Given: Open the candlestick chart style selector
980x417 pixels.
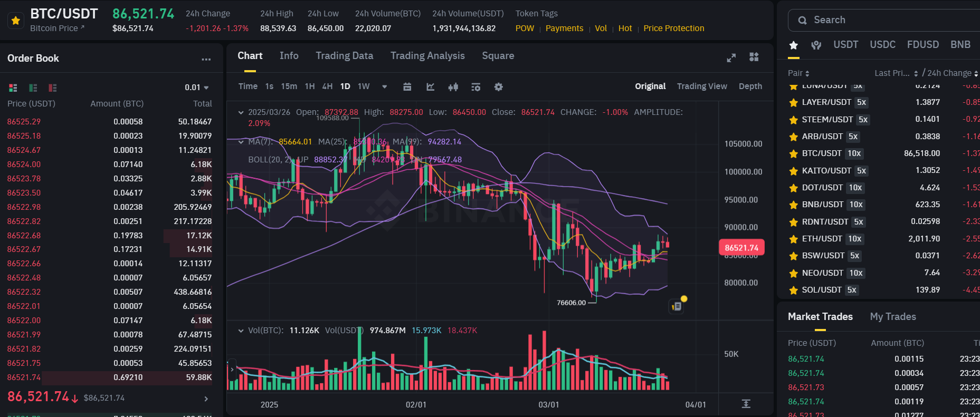Looking at the screenshot, I should [x=453, y=87].
